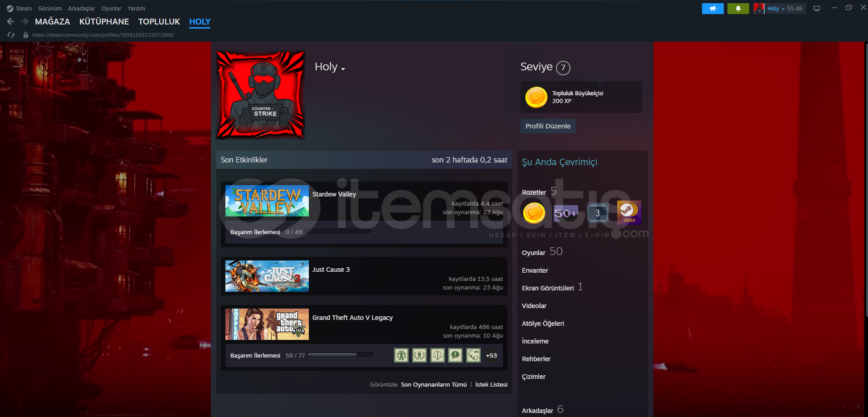Click the GTA V achievement progress bar
This screenshot has width=868, height=417.
click(x=341, y=355)
